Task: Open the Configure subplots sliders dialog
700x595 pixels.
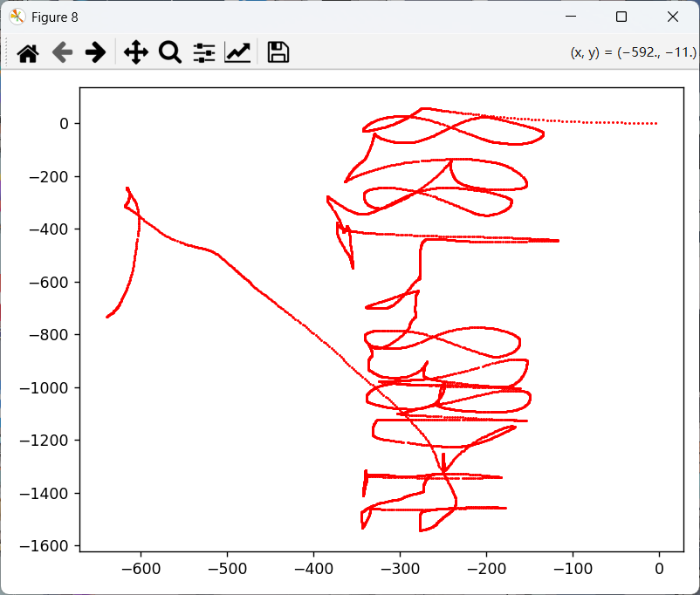Action: 203,53
